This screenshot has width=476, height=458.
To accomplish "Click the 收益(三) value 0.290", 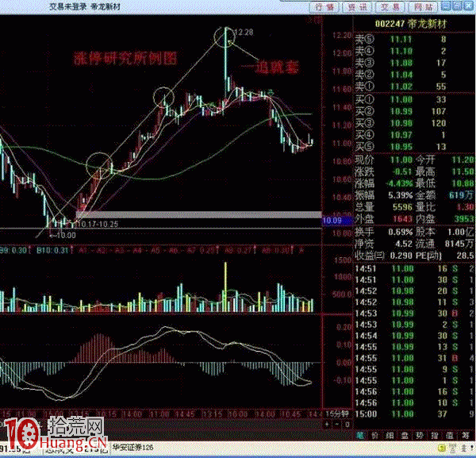I will coord(401,256).
